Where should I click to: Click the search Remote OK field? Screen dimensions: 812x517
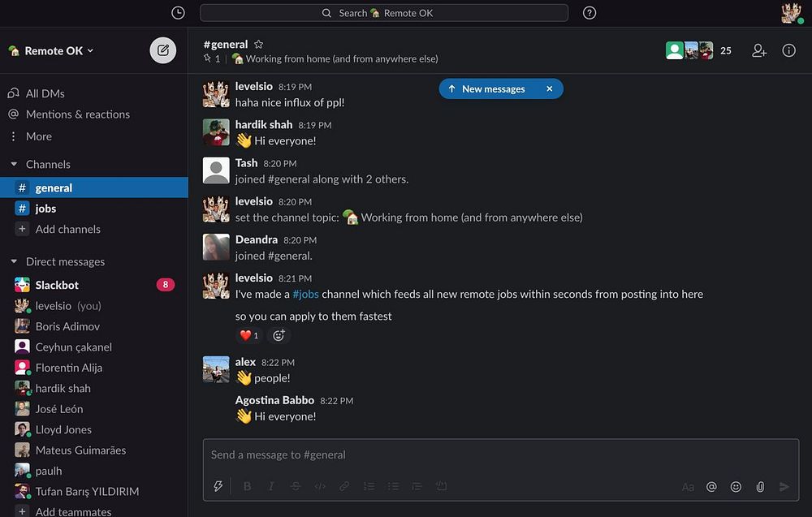(384, 13)
